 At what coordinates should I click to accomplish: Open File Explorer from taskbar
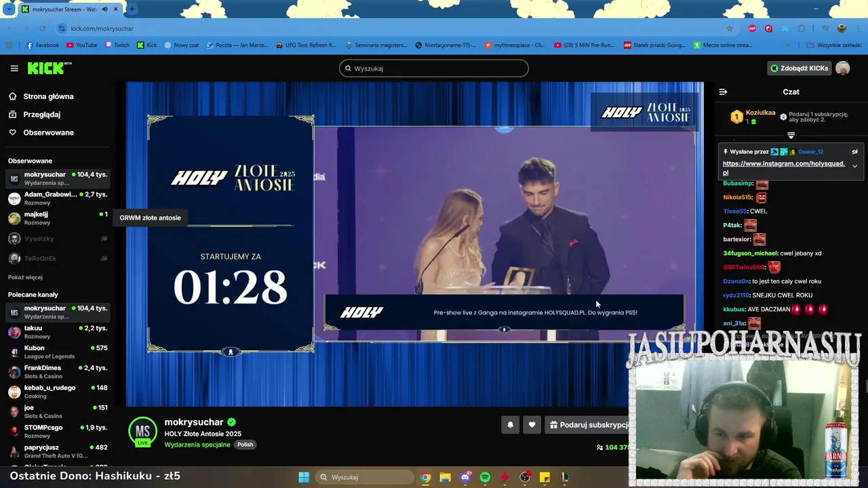[x=445, y=477]
